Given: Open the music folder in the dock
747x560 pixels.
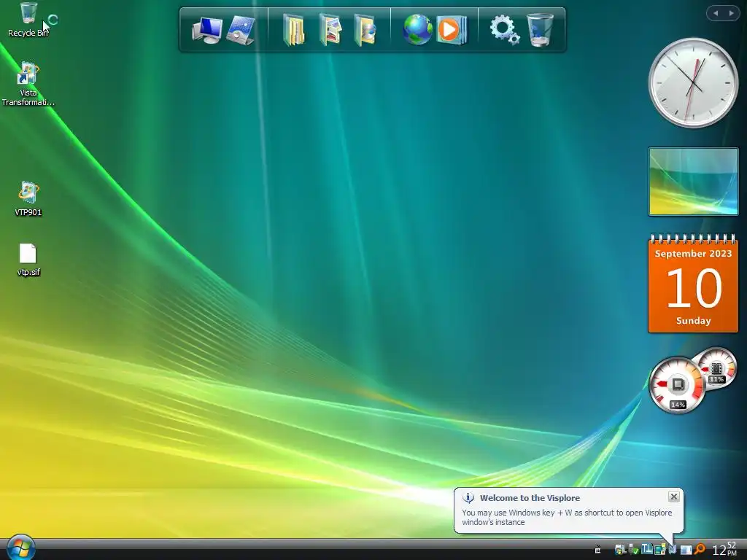Looking at the screenshot, I should 365,30.
